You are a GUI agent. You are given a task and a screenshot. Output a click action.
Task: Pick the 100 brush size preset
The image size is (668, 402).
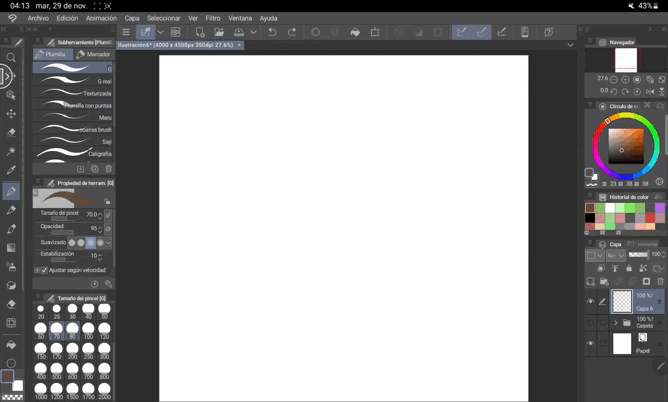(88, 330)
